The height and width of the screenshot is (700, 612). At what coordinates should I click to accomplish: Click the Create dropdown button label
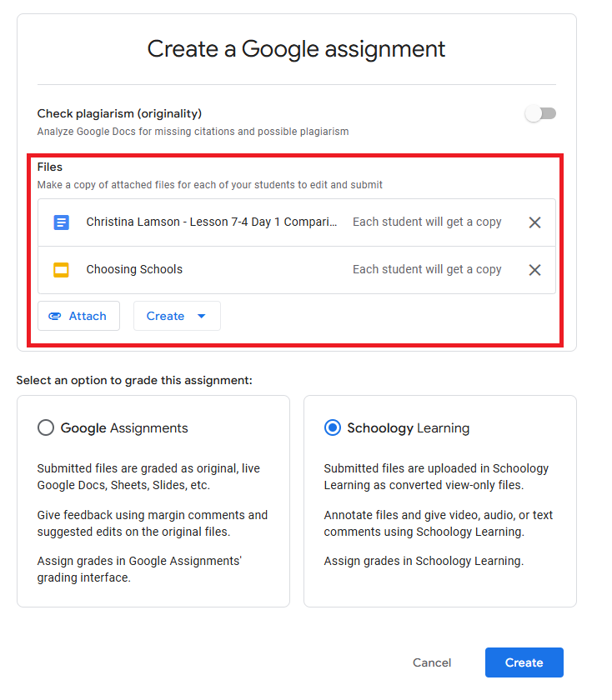pos(165,317)
